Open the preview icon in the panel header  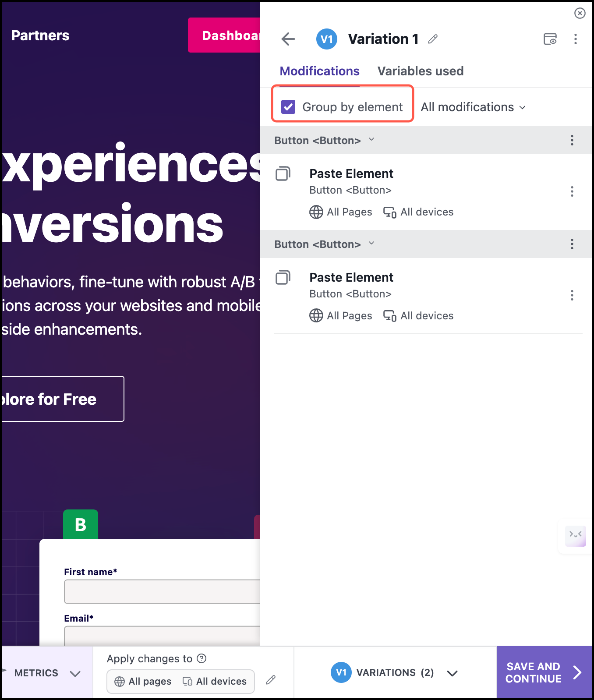(x=550, y=39)
